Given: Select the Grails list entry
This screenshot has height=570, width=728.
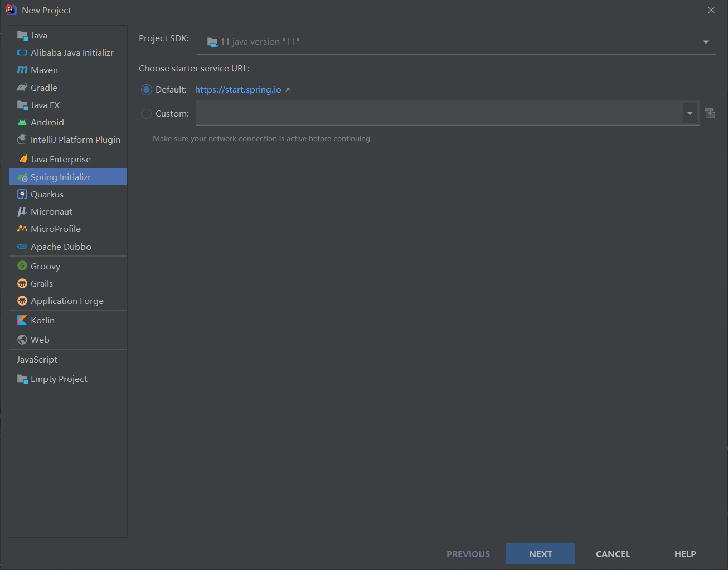Looking at the screenshot, I should click(69, 283).
